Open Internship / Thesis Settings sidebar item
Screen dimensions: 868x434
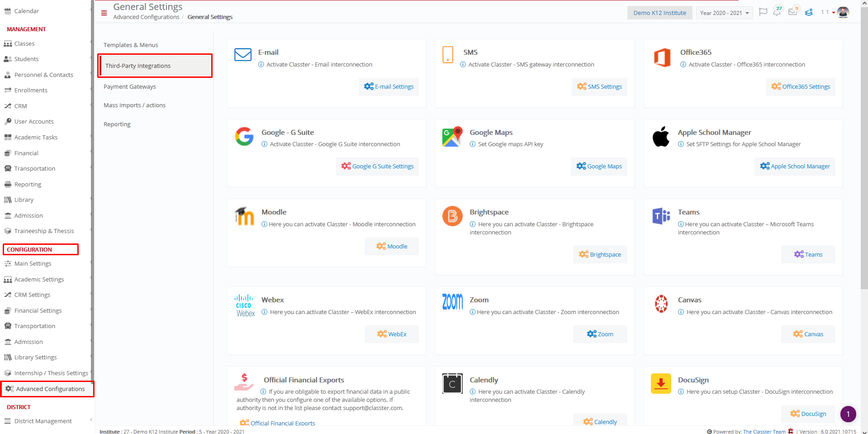click(x=47, y=373)
